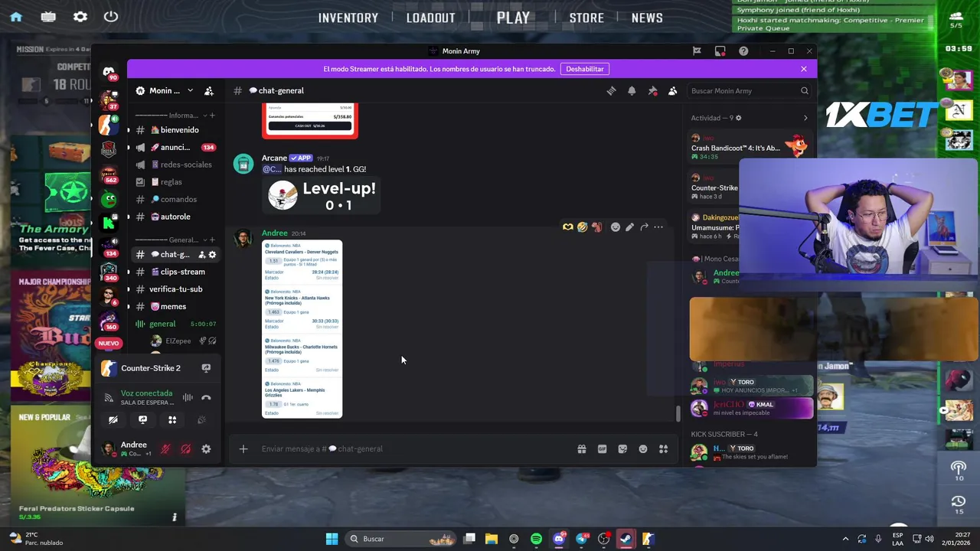Toggle headphone deafen next to Andree

point(185,449)
